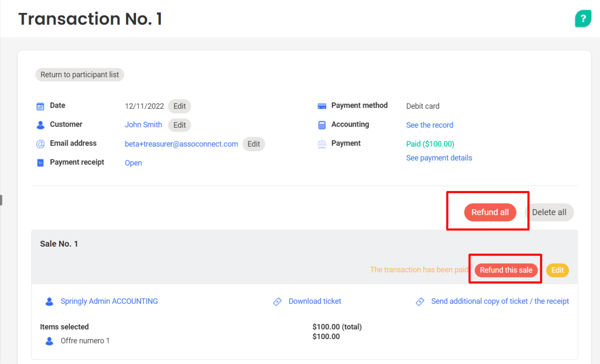Return to participant list
The width and height of the screenshot is (600, 364).
coord(80,75)
